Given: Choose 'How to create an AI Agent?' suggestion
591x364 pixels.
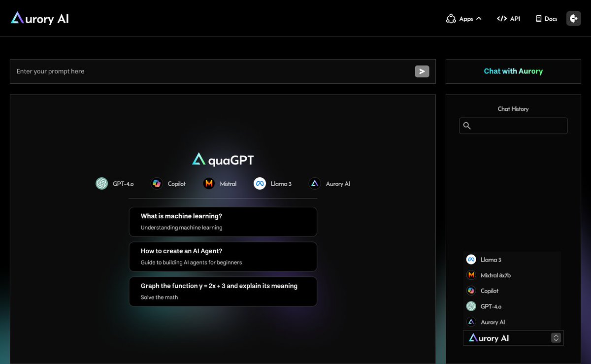Looking at the screenshot, I should [x=223, y=257].
